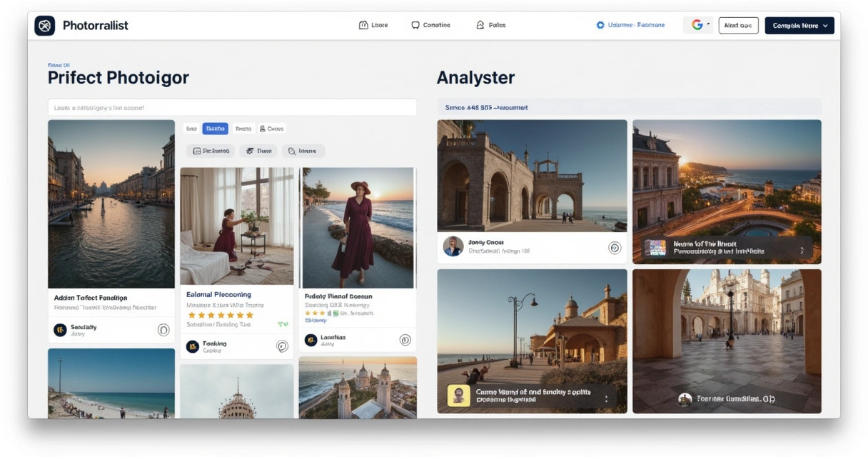This screenshot has height=457, width=868.
Task: Click the filter chip with magnifier icon
Action: pyautogui.click(x=303, y=151)
